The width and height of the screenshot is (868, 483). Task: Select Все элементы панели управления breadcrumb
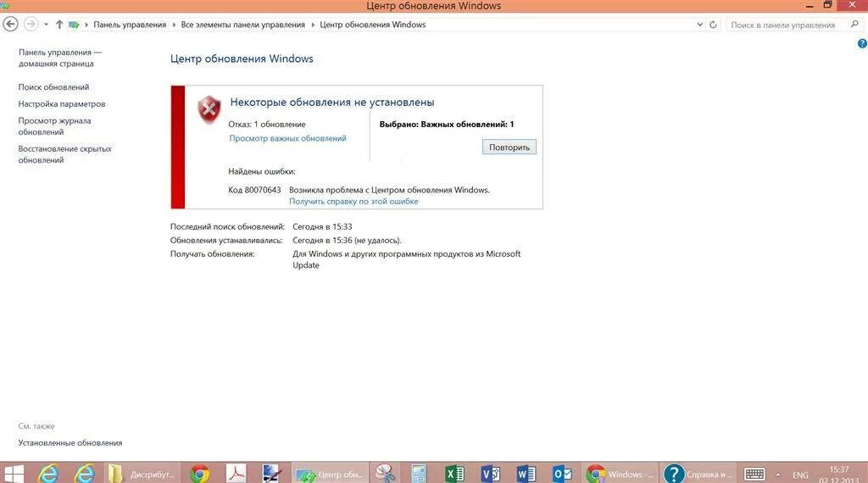tap(243, 25)
